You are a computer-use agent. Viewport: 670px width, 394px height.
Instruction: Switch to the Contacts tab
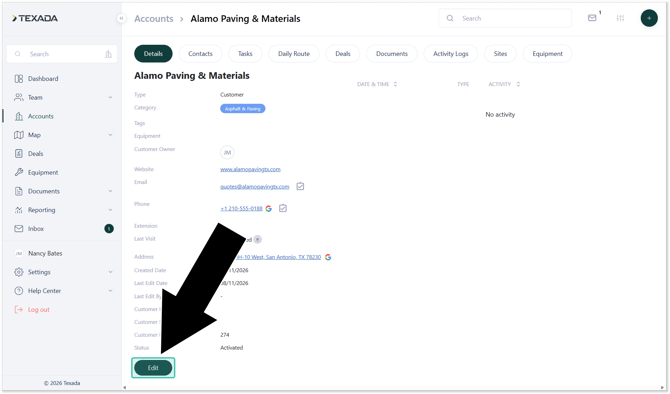[x=200, y=54]
